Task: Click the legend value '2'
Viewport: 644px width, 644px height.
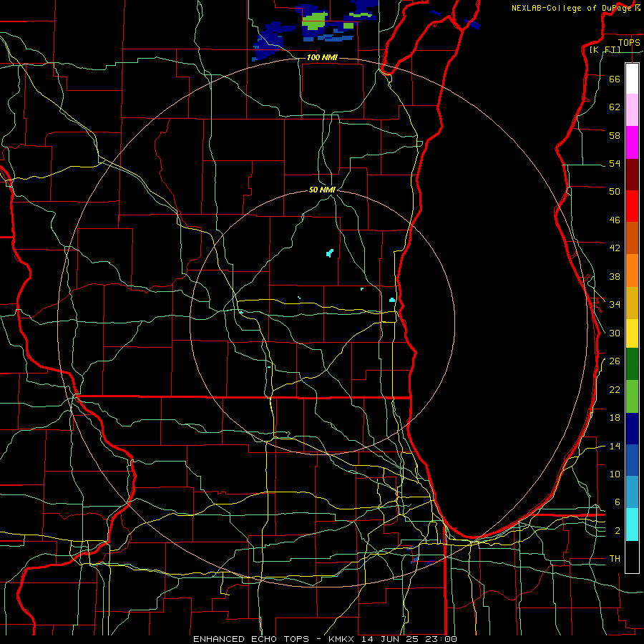Action: click(618, 531)
